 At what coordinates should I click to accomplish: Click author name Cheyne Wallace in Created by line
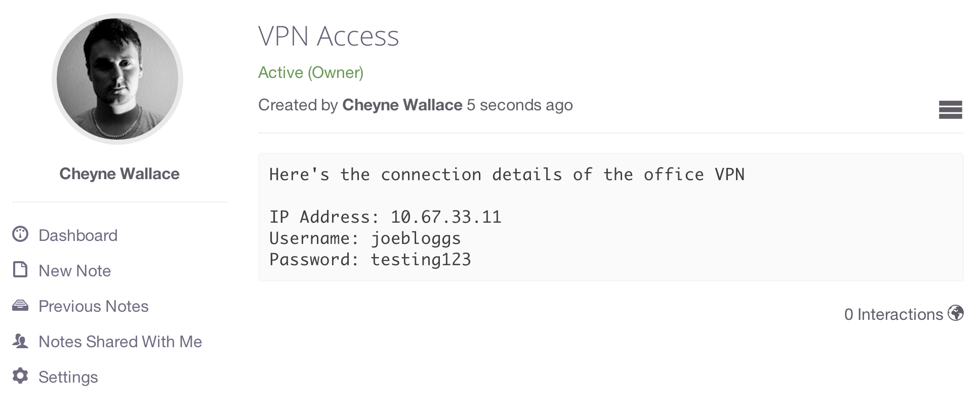402,105
